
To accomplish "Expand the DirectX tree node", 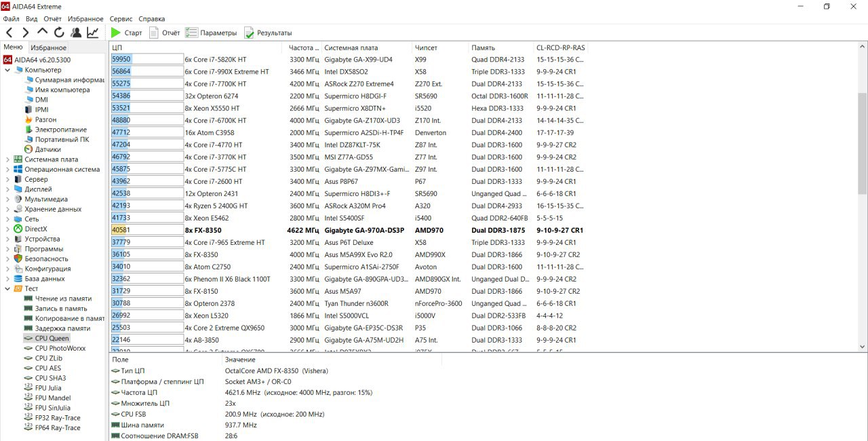I will pyautogui.click(x=7, y=229).
